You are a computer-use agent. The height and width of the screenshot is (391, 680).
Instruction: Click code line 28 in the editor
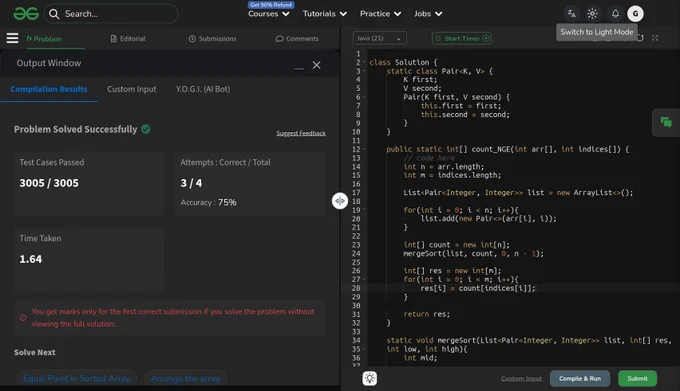[478, 288]
